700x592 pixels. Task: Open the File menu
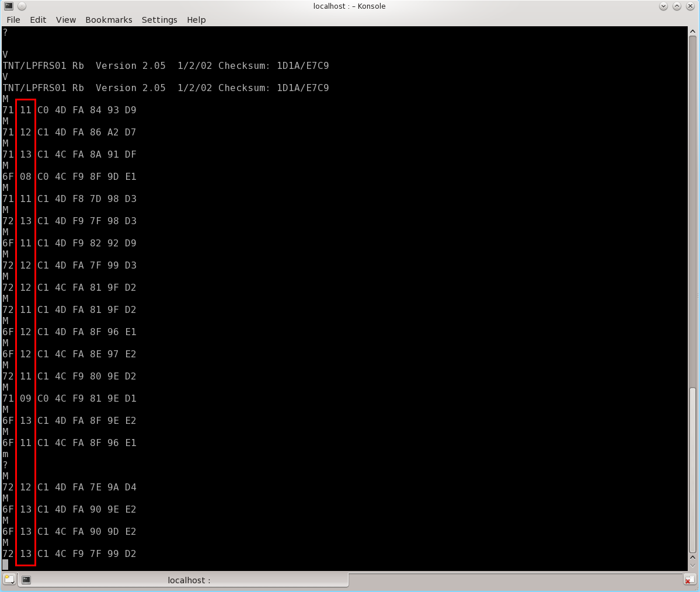click(x=13, y=20)
